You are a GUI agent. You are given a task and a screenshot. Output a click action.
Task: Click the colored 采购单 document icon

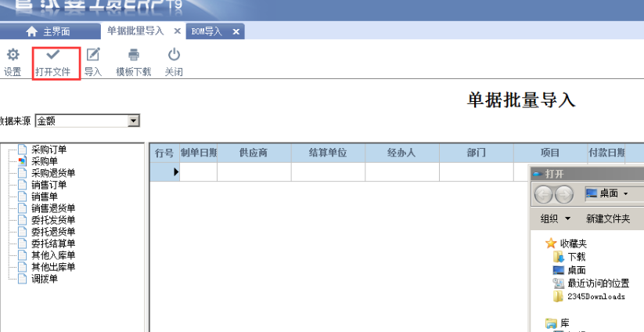23,161
